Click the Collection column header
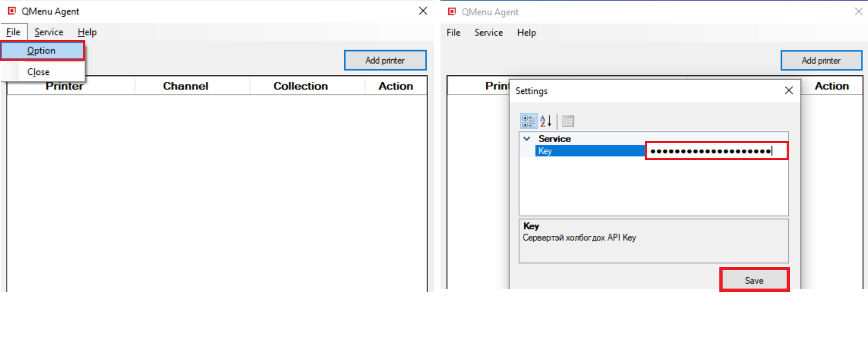This screenshot has height=352, width=868. [x=301, y=86]
